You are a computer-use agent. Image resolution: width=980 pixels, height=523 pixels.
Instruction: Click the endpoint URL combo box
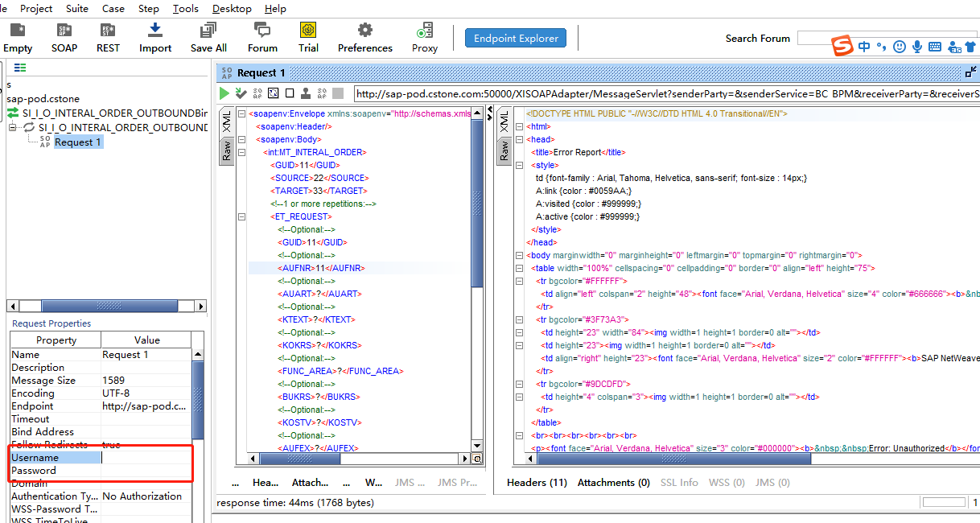point(666,93)
